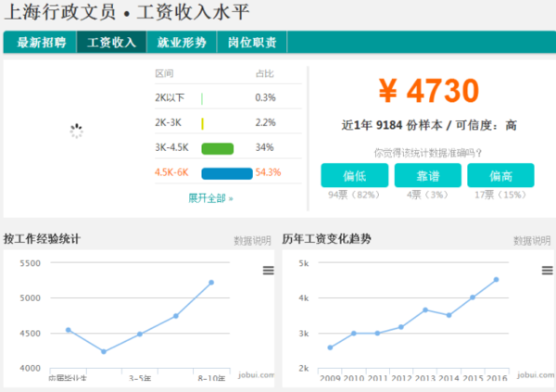Viewport: 556px width, 392px height.
Task: Vote 偏高 on salary accuracy
Action: tap(500, 175)
